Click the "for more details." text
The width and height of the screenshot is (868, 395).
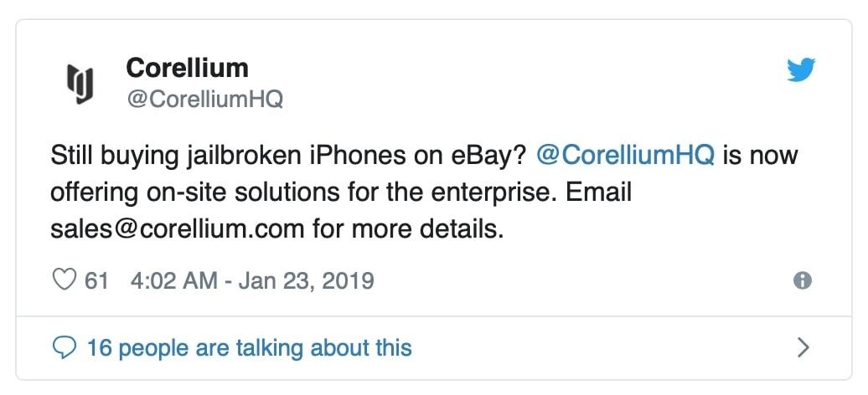[410, 228]
